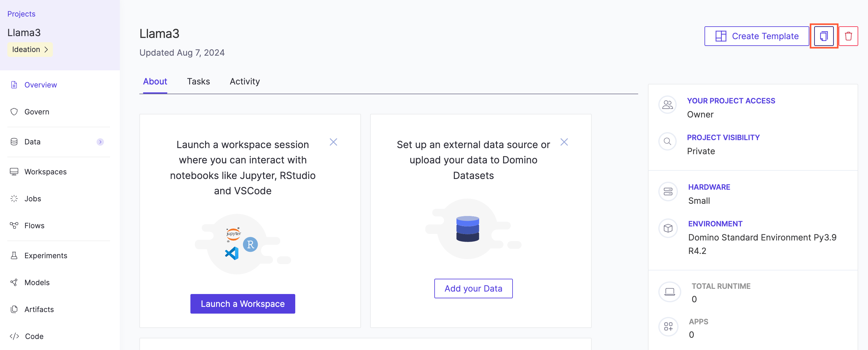Open the Projects breadcrumb link
The height and width of the screenshot is (350, 868).
point(21,14)
